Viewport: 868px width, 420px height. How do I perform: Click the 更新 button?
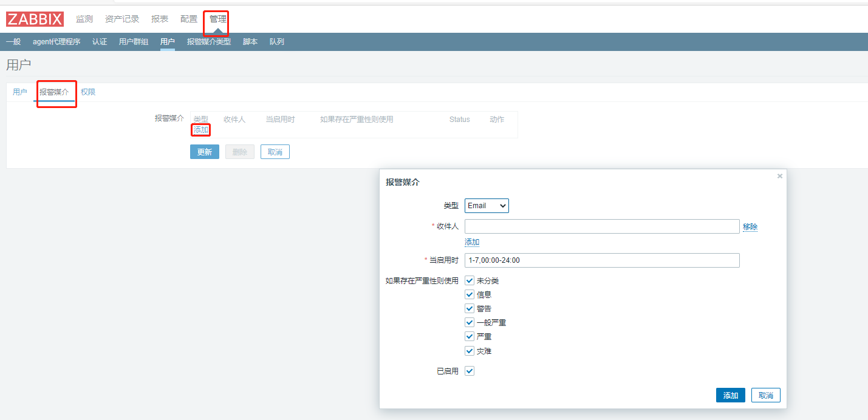coord(205,152)
